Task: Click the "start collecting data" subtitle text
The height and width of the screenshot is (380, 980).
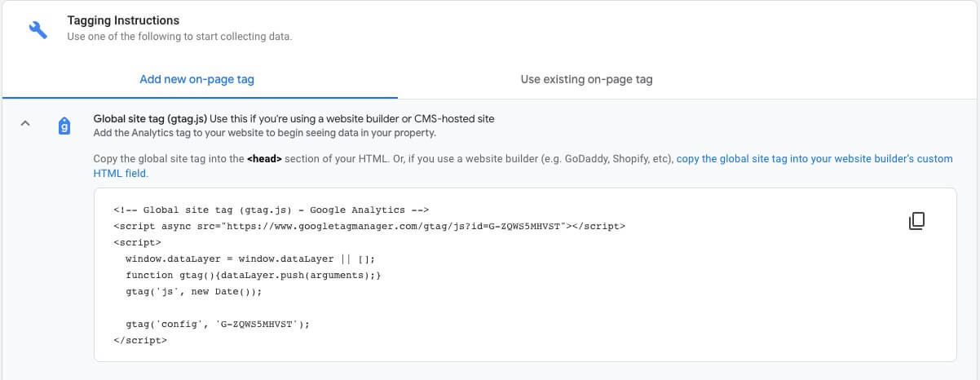Action: pos(179,36)
